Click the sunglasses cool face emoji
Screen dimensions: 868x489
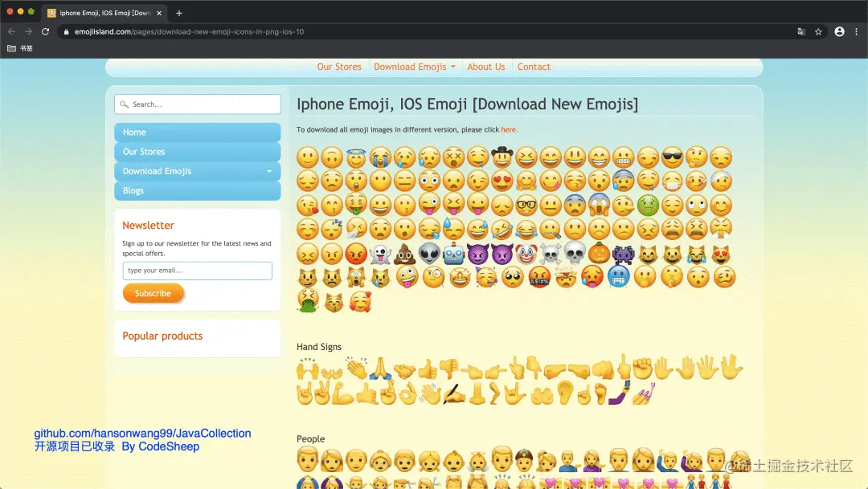(x=672, y=157)
